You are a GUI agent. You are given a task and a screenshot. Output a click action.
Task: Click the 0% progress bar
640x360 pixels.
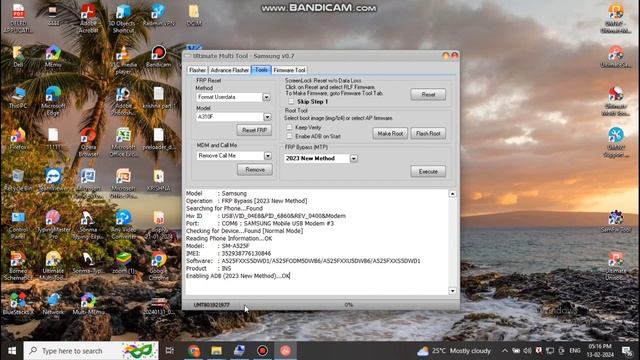pyautogui.click(x=349, y=305)
